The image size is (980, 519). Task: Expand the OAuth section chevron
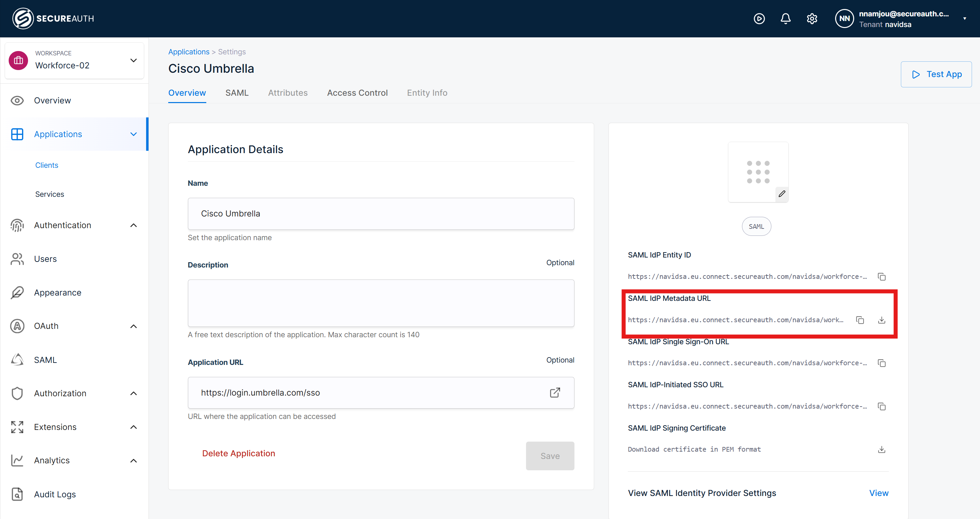point(134,326)
